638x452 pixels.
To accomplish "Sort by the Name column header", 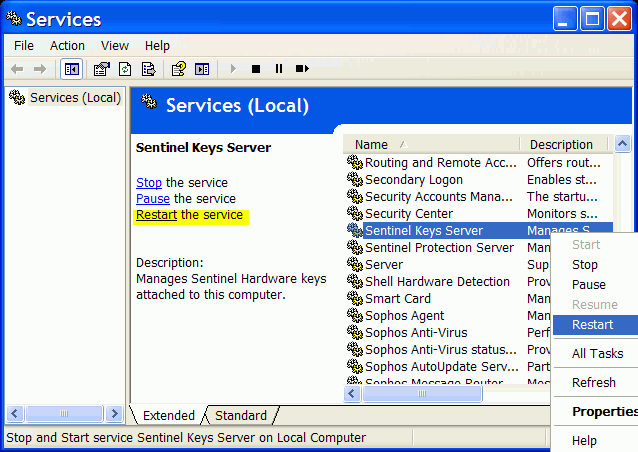I will [431, 144].
